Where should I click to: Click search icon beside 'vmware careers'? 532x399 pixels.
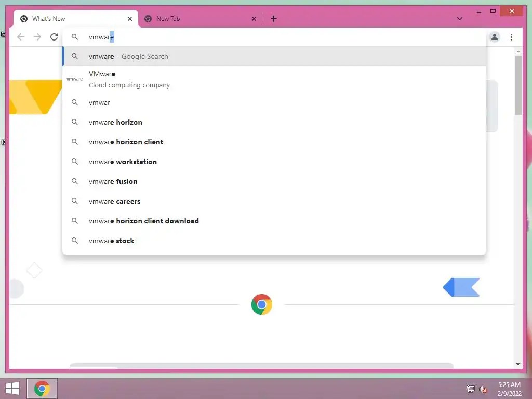point(75,201)
